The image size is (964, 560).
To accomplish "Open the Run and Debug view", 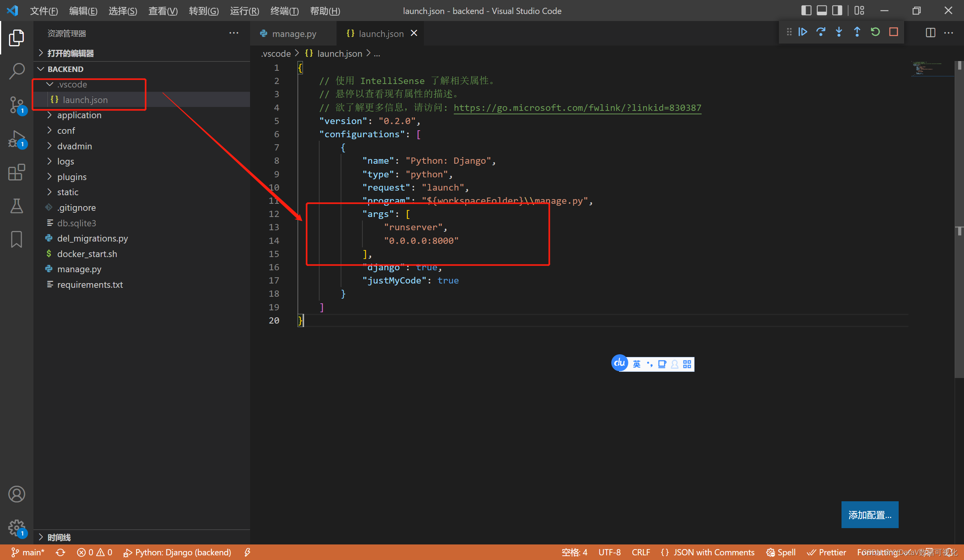I will (x=16, y=139).
